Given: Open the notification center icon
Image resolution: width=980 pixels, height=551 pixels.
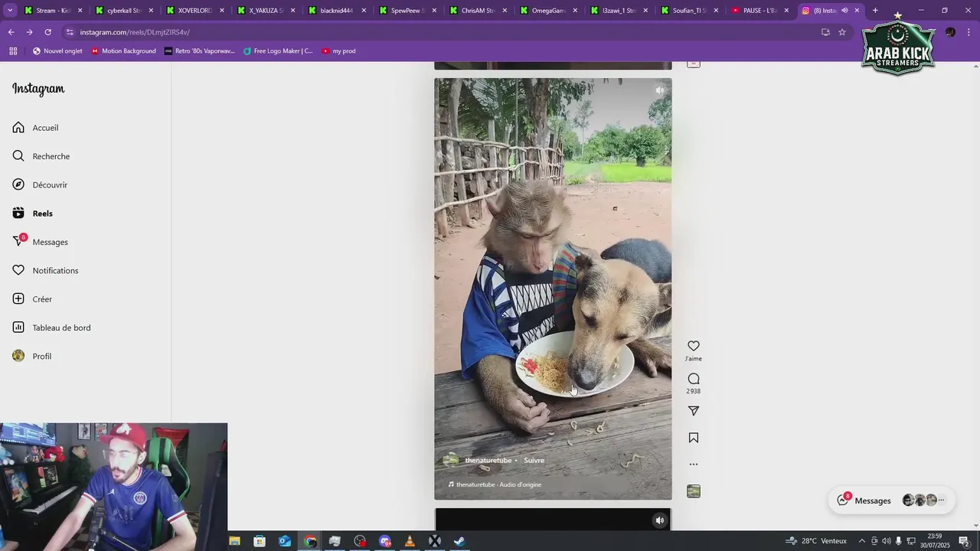Looking at the screenshot, I should (x=964, y=541).
